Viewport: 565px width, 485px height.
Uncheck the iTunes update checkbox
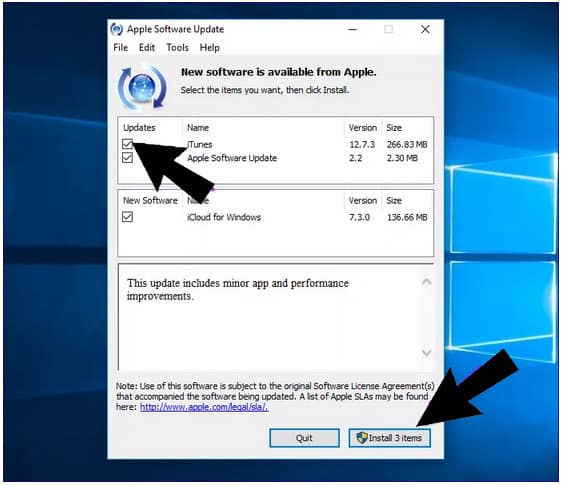[127, 144]
